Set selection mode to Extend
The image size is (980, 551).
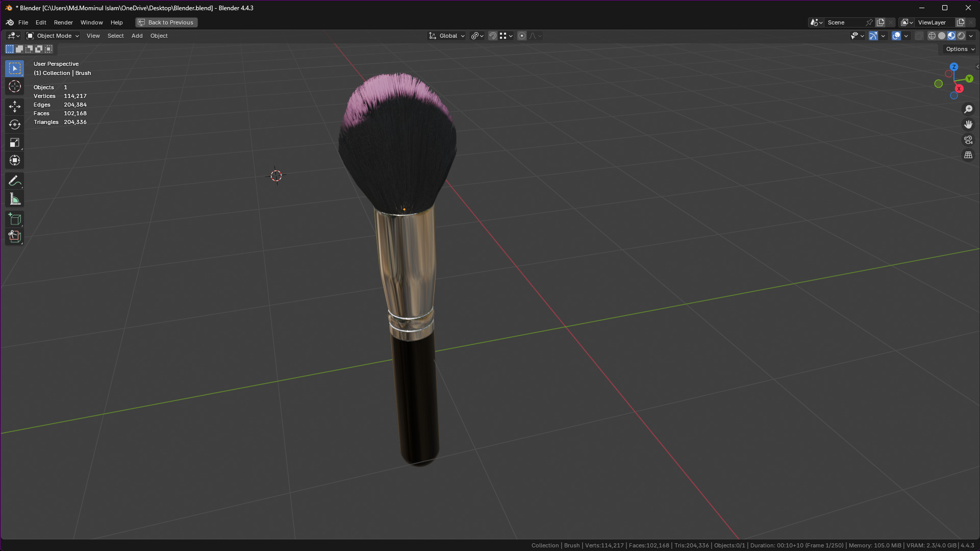19,49
